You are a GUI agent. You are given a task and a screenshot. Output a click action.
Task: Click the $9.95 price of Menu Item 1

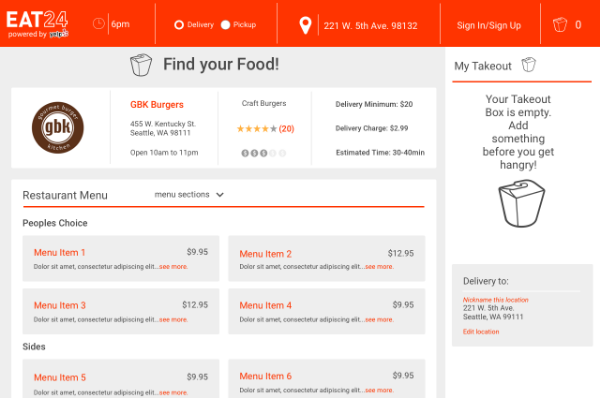[197, 252]
